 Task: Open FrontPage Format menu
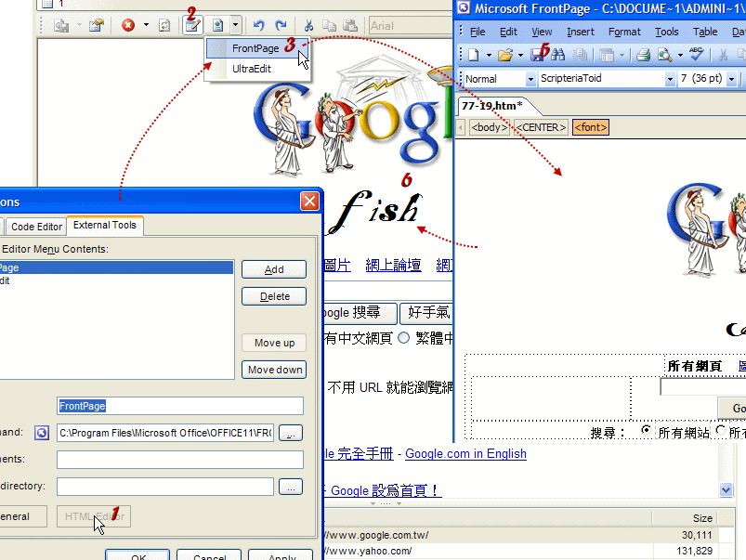[624, 32]
